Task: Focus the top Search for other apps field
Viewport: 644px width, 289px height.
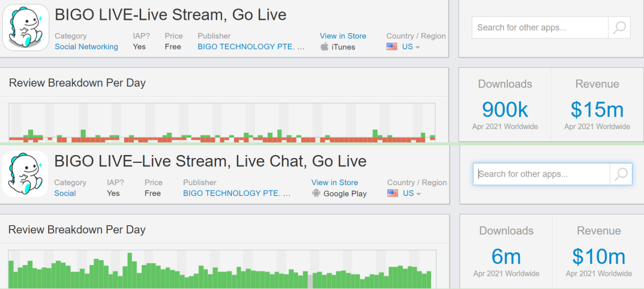Action: [540, 28]
